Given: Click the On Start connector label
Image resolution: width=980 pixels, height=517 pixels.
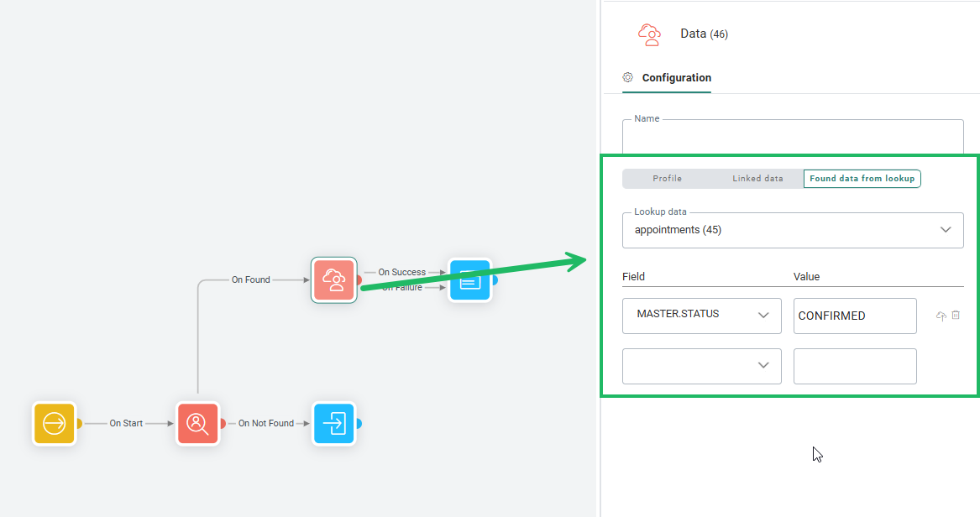Looking at the screenshot, I should click(x=126, y=423).
